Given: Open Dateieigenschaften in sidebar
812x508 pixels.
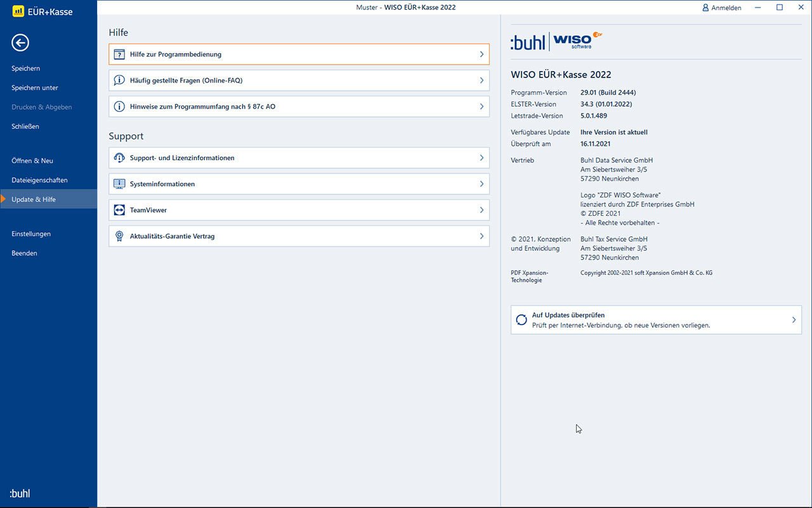Looking at the screenshot, I should tap(49, 180).
